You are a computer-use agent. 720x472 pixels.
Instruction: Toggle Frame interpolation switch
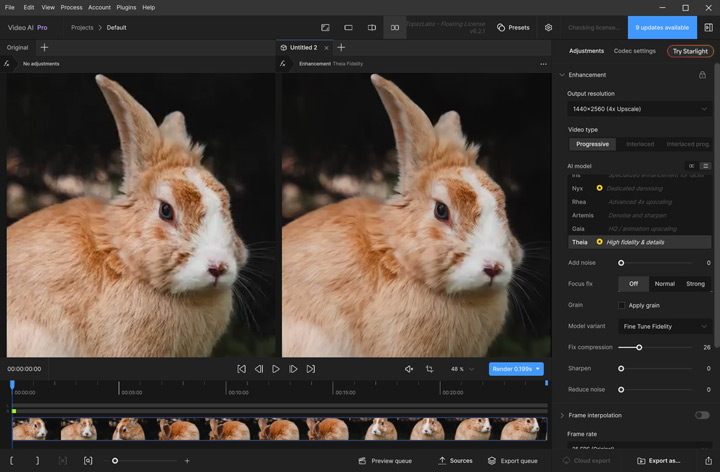point(702,415)
